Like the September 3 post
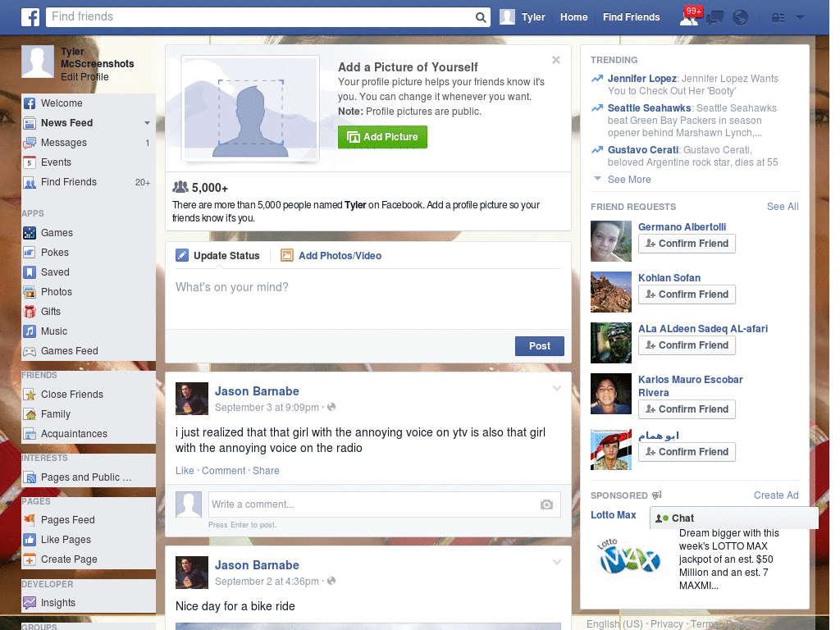 (185, 471)
